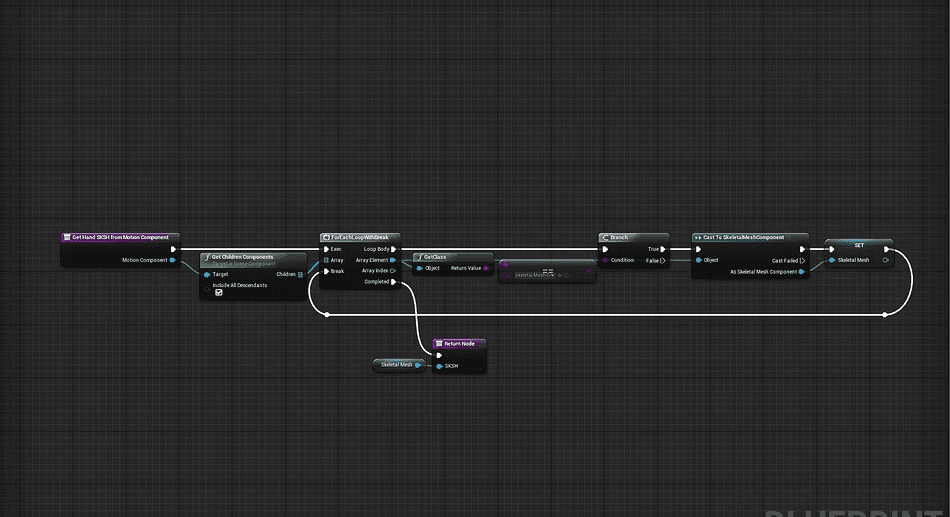Uncheck the Include All Descendants checkbox
The height and width of the screenshot is (517, 950).
pos(219,292)
